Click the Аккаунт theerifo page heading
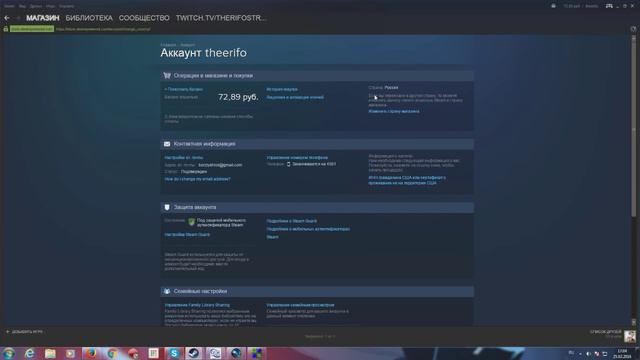Screen dimensions: 640x360 click(x=203, y=53)
